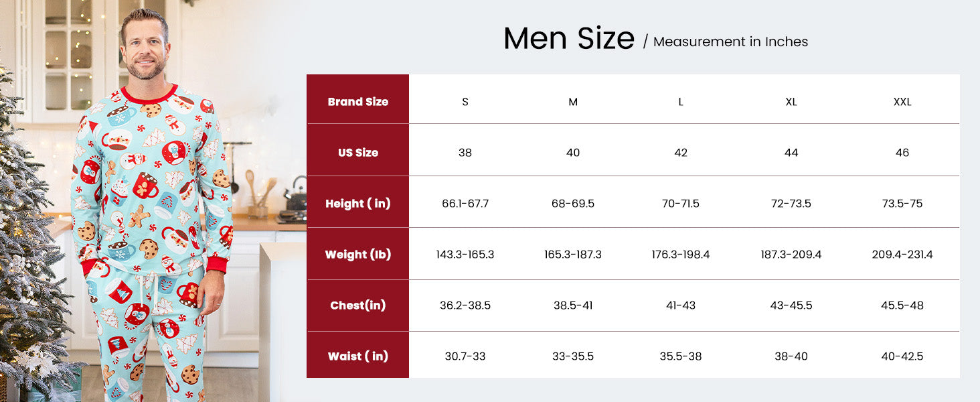The height and width of the screenshot is (402, 980).
Task: Select brand size XXL cell
Action: coord(902,102)
